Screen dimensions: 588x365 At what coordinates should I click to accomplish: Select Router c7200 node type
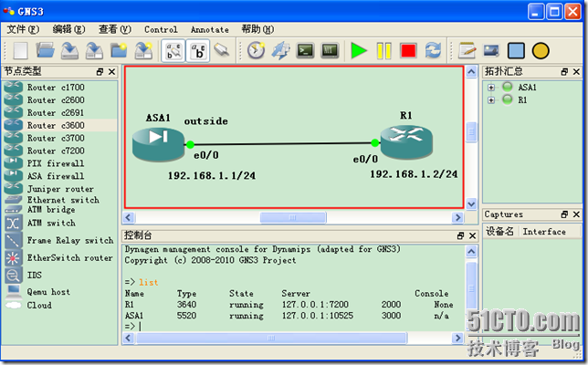[59, 151]
